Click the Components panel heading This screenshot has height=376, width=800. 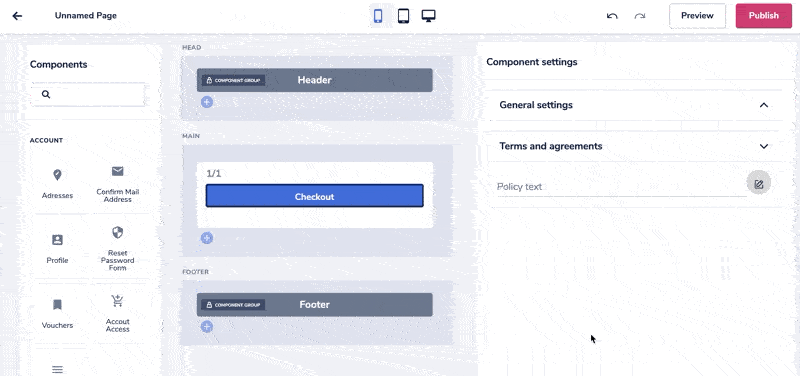click(x=59, y=64)
